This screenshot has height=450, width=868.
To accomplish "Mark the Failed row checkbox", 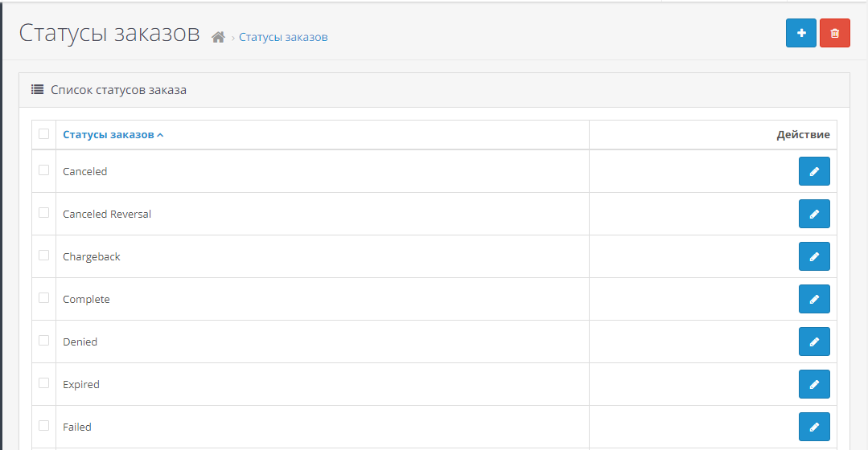I will click(44, 426).
